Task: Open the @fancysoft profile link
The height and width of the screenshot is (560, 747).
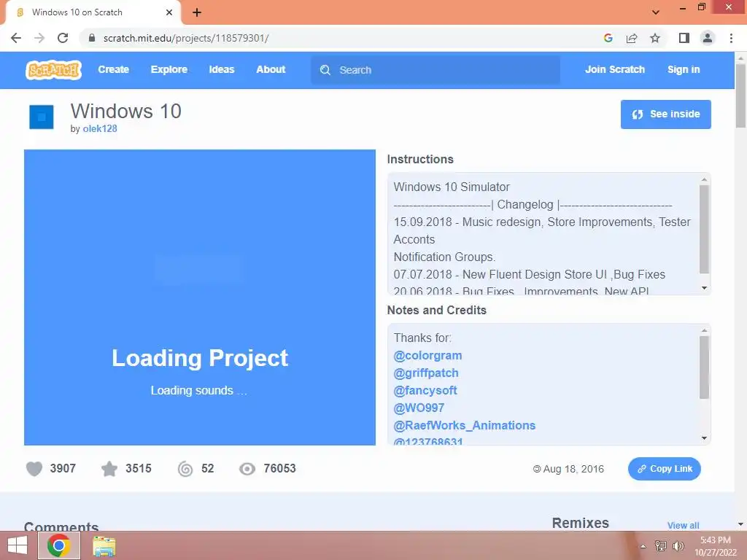Action: [425, 391]
